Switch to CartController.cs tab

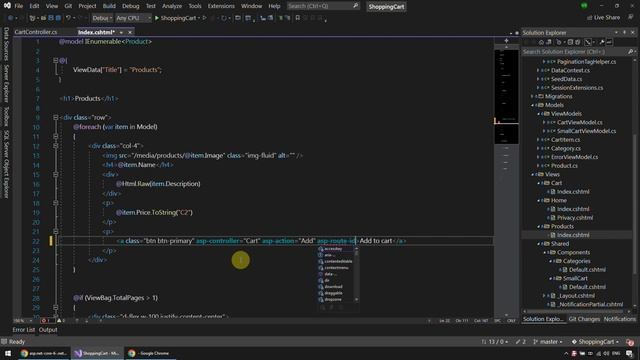pos(36,32)
